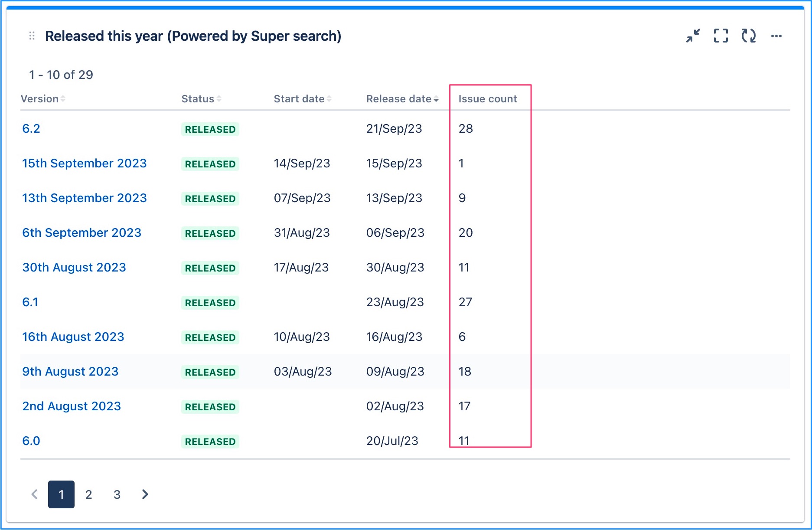Select current page 1 button
This screenshot has height=530, width=812.
coord(61,494)
